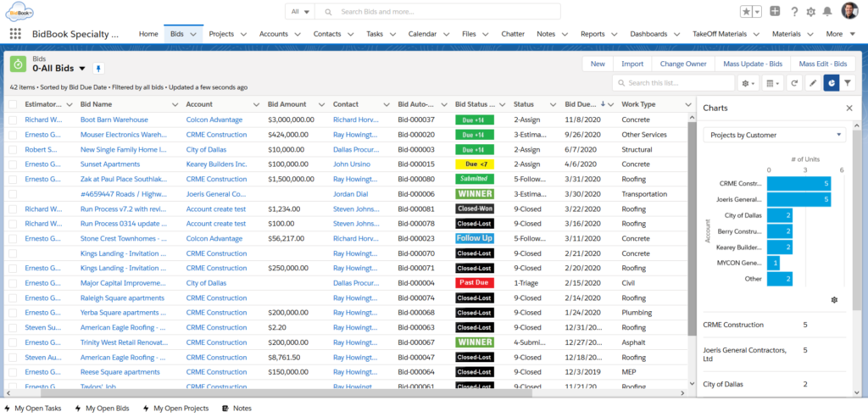
Task: Click the Search Bids and more field
Action: [x=437, y=12]
